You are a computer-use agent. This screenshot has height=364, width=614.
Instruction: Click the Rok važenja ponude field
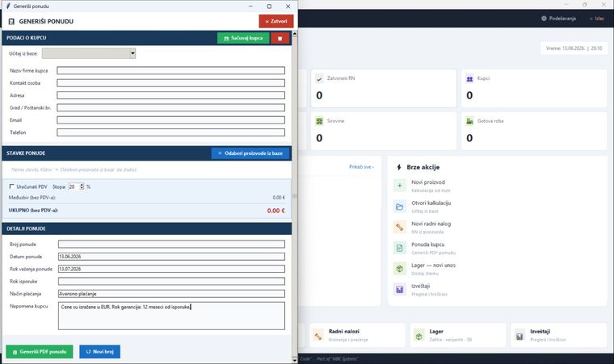click(x=171, y=269)
